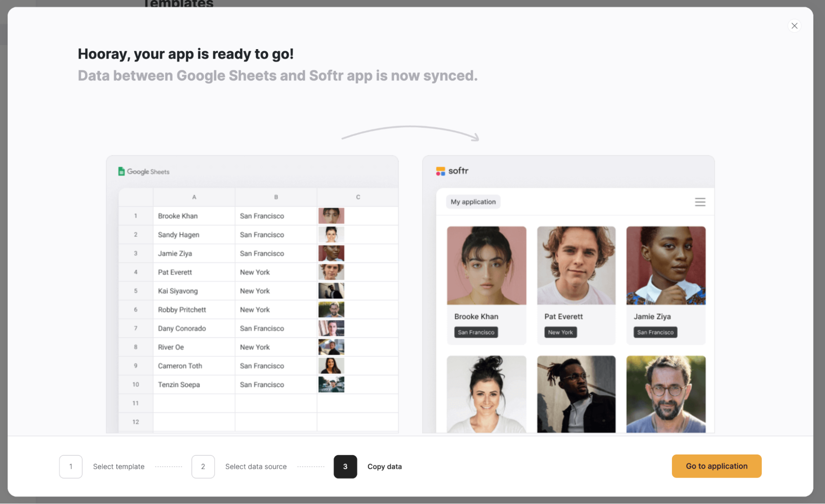This screenshot has height=504, width=825.
Task: Select step 1 number box
Action: [71, 466]
